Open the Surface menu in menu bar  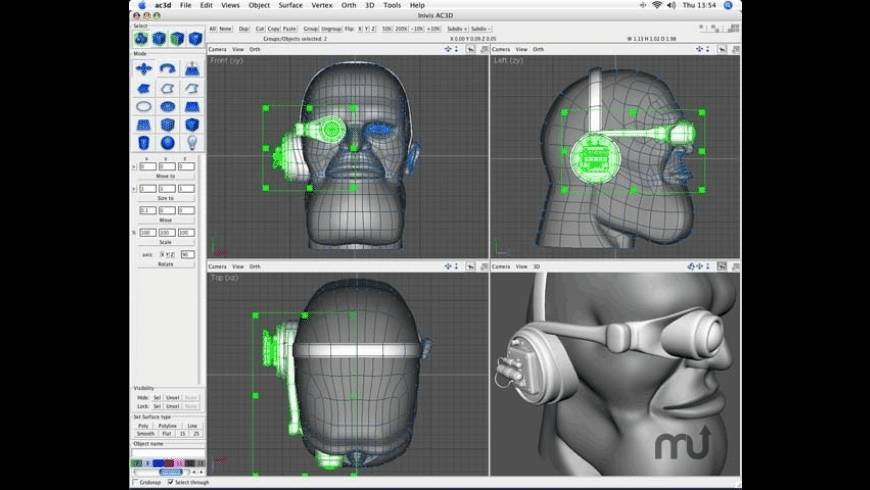[291, 5]
